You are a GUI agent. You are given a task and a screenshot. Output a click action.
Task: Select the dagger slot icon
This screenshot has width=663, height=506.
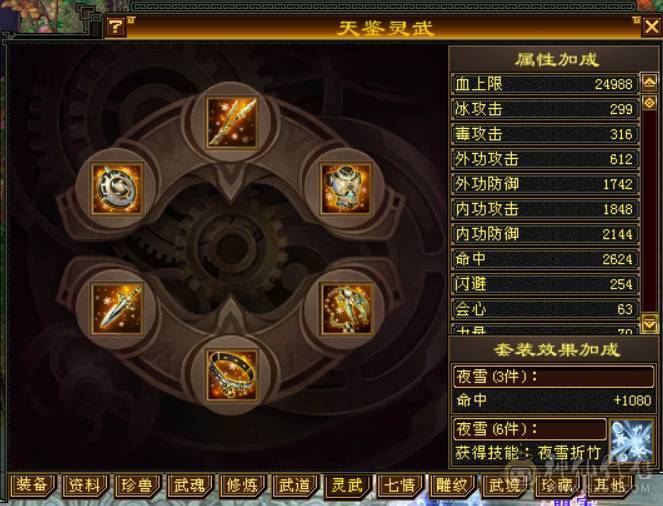click(x=117, y=309)
